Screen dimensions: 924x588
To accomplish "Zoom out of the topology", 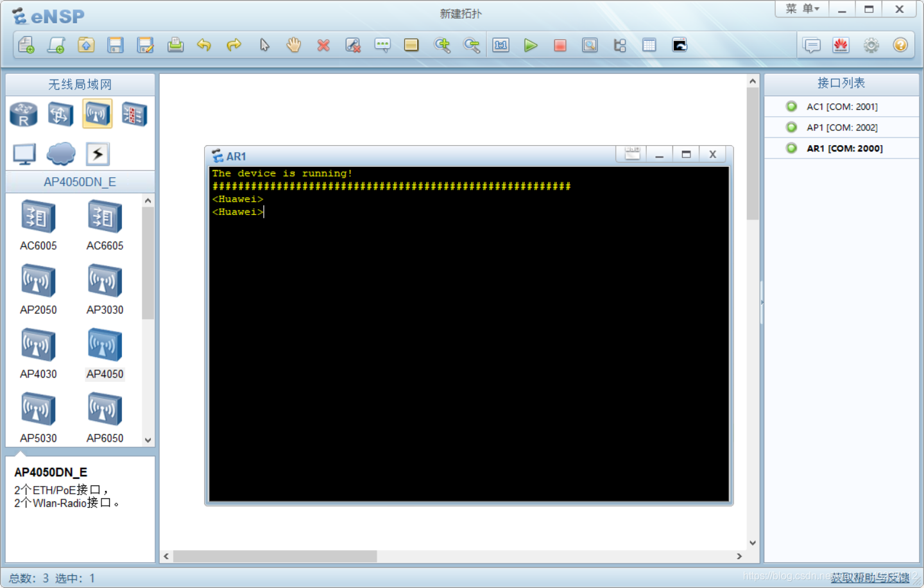I will (472, 45).
